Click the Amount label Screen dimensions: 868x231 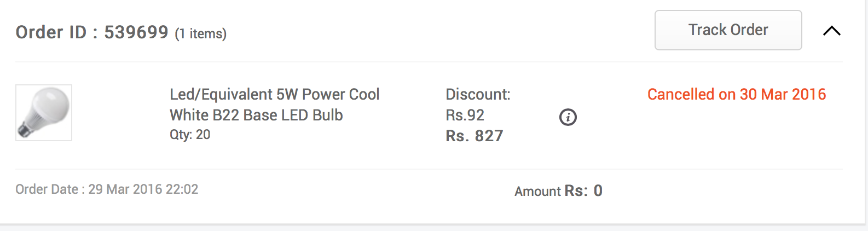tap(537, 191)
